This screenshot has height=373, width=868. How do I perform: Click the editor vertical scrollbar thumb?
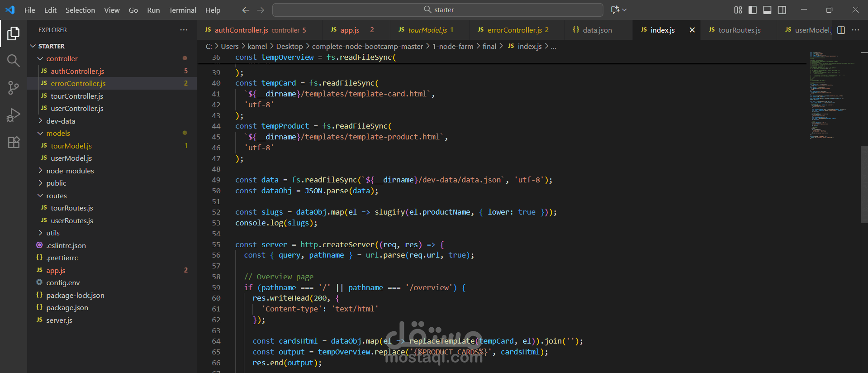864,184
